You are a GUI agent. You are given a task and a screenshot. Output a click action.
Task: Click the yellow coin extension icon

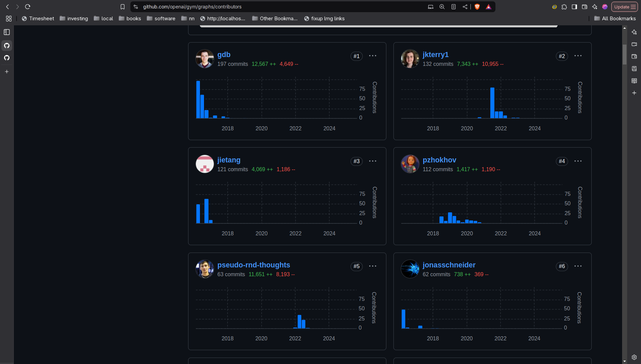554,7
